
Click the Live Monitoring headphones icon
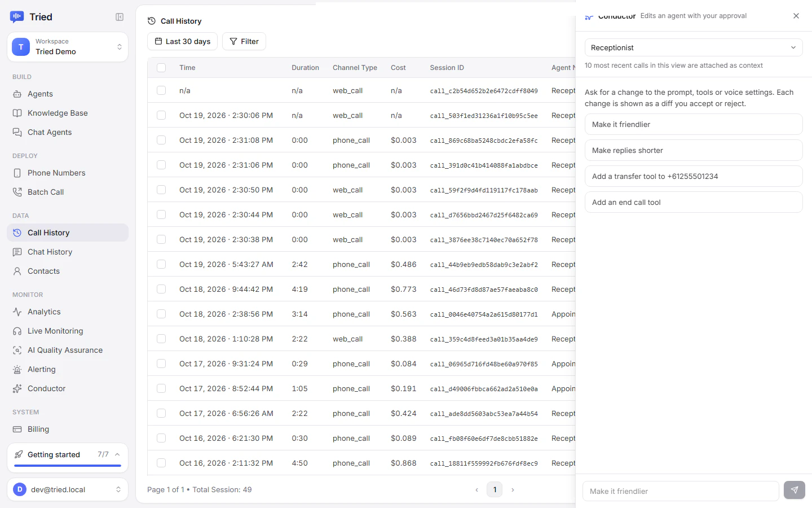click(x=17, y=331)
